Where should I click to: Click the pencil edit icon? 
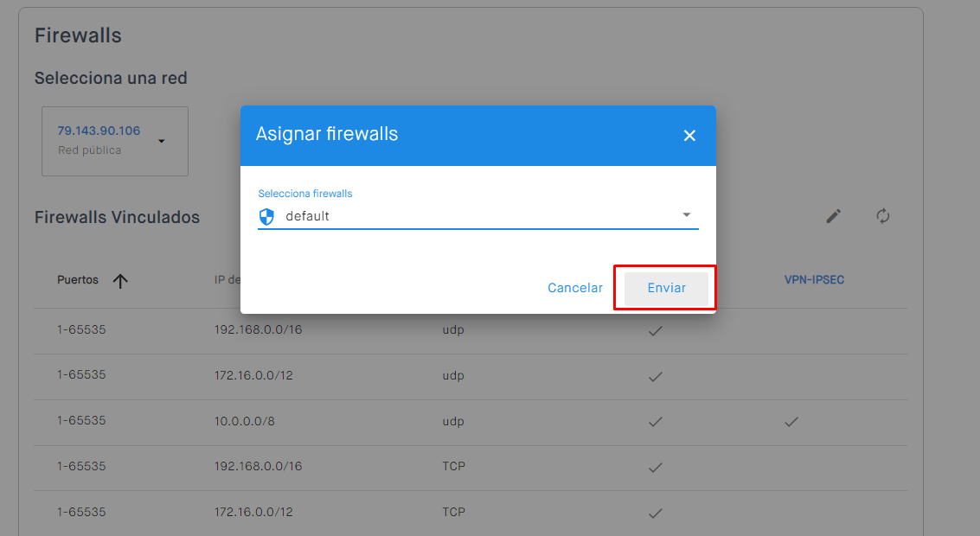coord(833,216)
